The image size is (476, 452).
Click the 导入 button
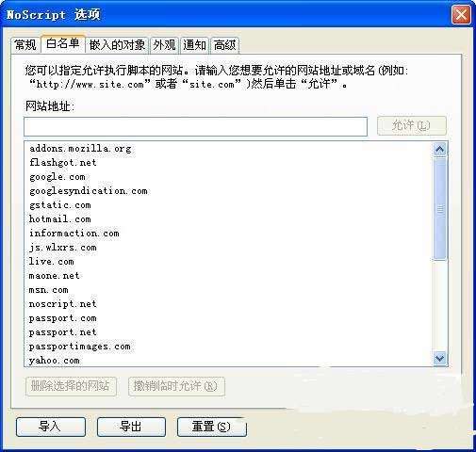pos(51,427)
